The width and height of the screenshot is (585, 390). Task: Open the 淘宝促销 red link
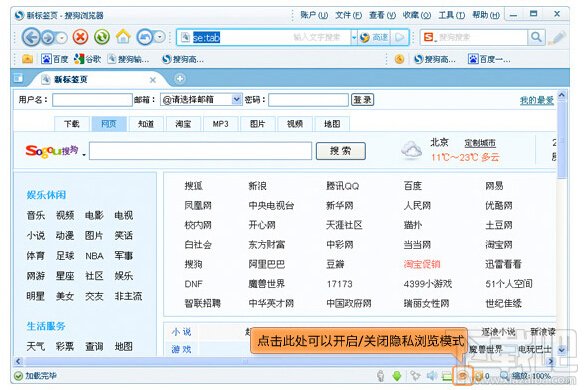(422, 264)
